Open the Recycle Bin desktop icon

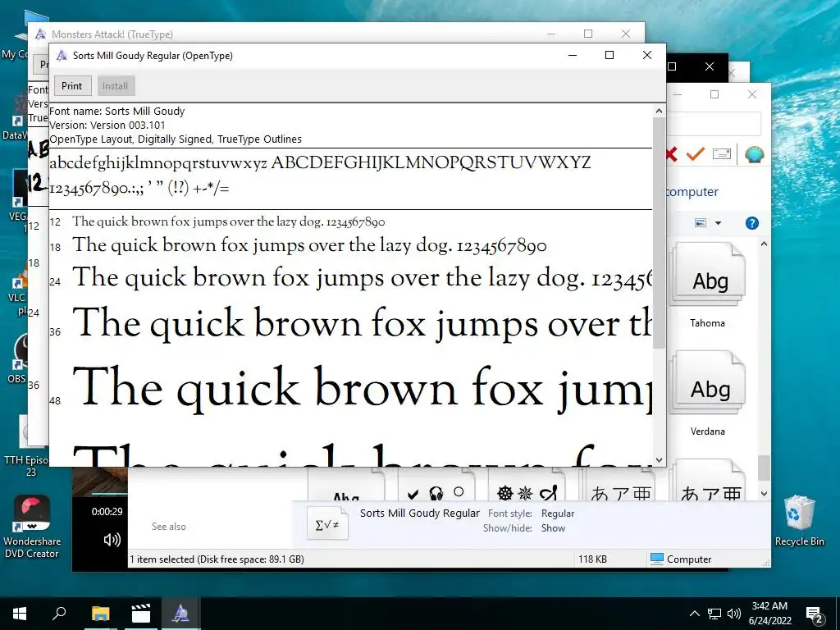point(799,521)
